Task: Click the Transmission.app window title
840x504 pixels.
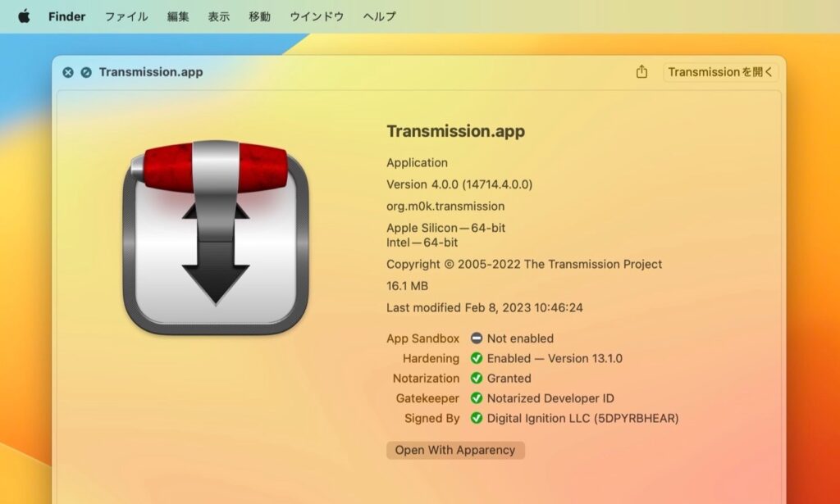Action: [x=150, y=72]
